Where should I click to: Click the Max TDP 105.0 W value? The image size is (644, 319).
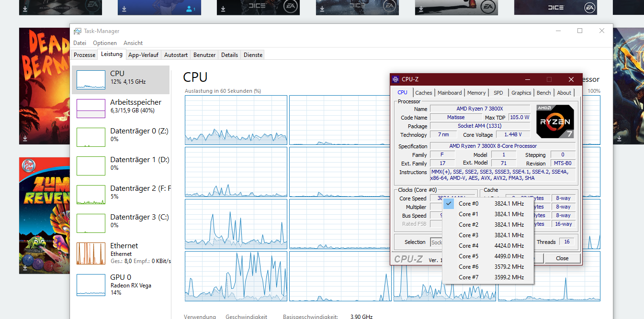click(x=519, y=117)
